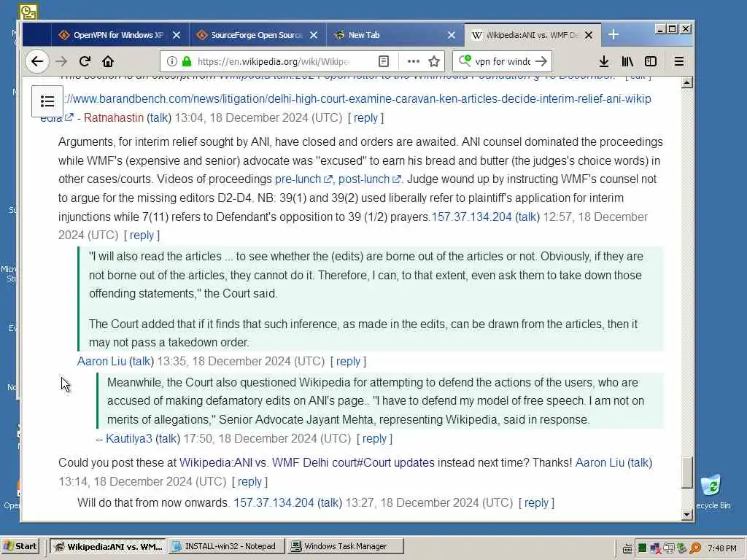
Task: Open Kautilya3's talk page
Action: pos(168,438)
